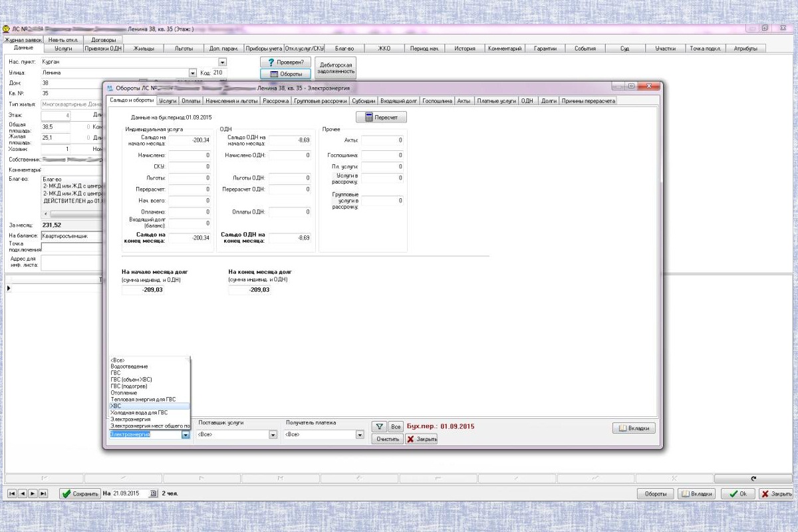Open the Поставщик услуги dropdown
798x532 pixels.
pyautogui.click(x=273, y=435)
